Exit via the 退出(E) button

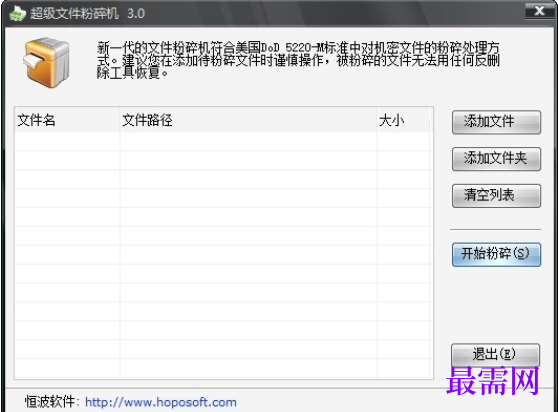pos(495,354)
